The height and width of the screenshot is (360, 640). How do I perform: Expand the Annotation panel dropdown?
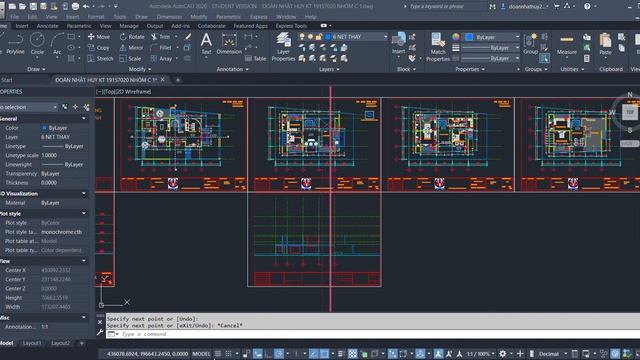232,69
